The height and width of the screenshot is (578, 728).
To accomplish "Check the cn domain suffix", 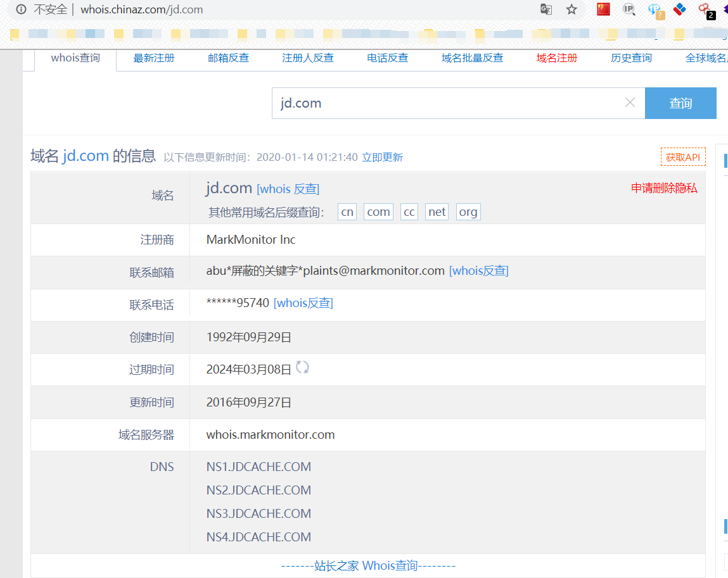I will click(x=347, y=212).
